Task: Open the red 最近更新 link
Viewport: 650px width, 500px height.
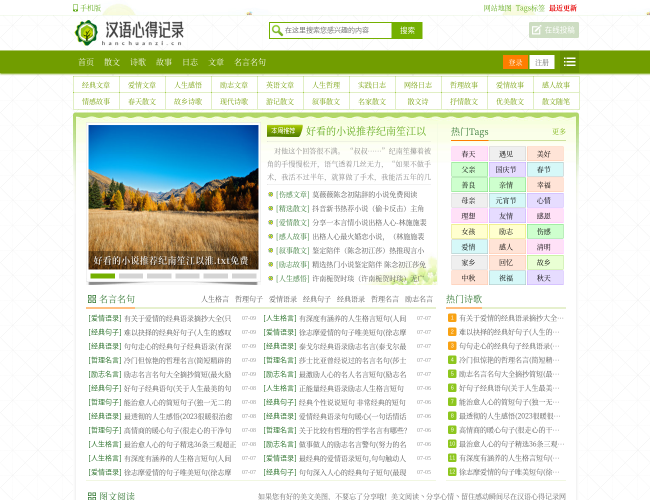Action: coord(563,8)
